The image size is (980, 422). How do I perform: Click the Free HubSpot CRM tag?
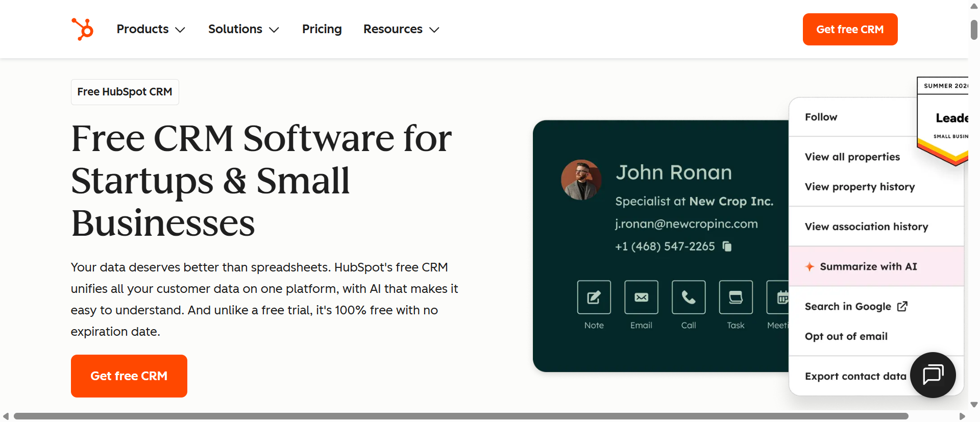[x=125, y=92]
